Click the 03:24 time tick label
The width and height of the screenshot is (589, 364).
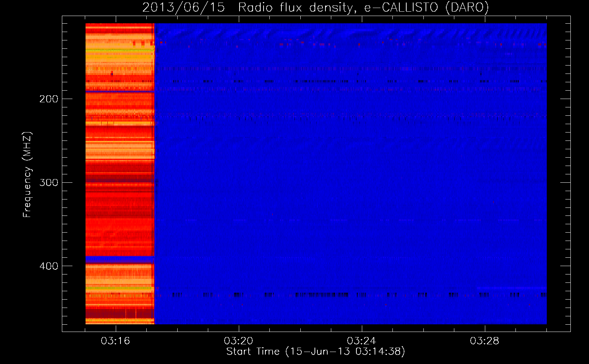[x=361, y=341]
